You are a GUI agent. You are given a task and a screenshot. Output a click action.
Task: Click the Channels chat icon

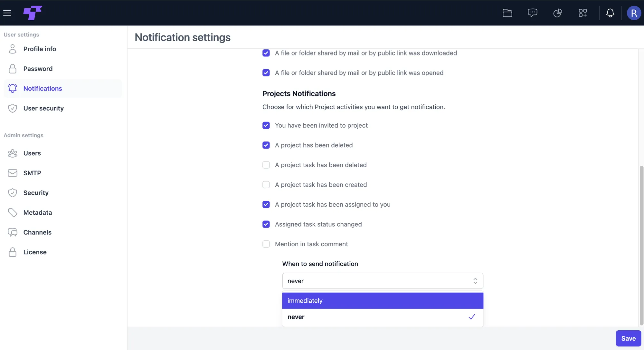(13, 232)
